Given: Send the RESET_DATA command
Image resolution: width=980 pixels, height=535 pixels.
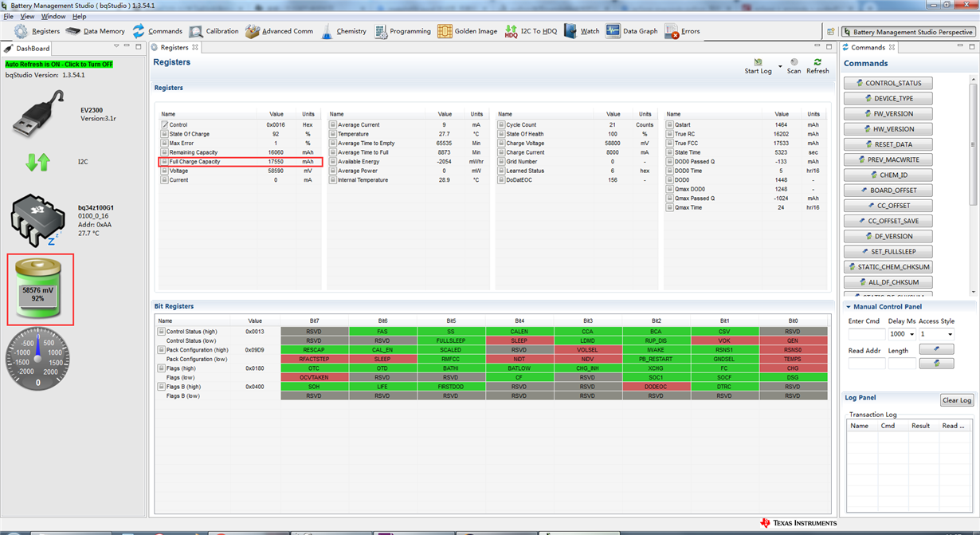Looking at the screenshot, I should (888, 144).
